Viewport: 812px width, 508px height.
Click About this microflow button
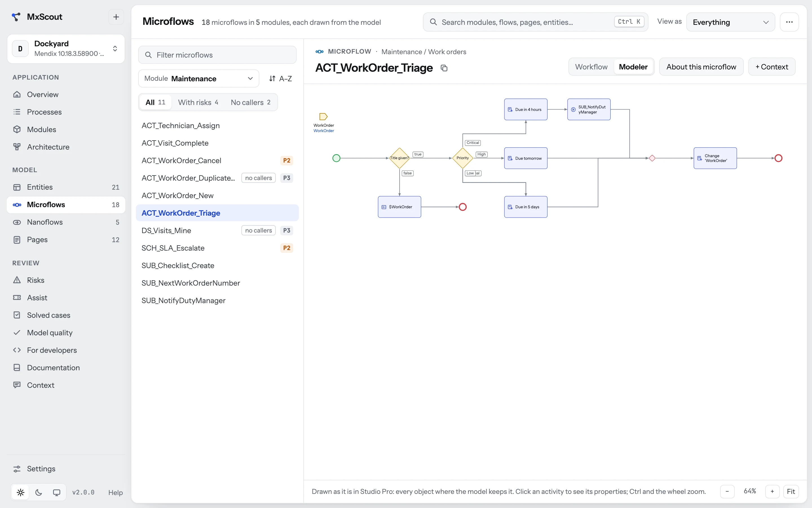(x=701, y=67)
